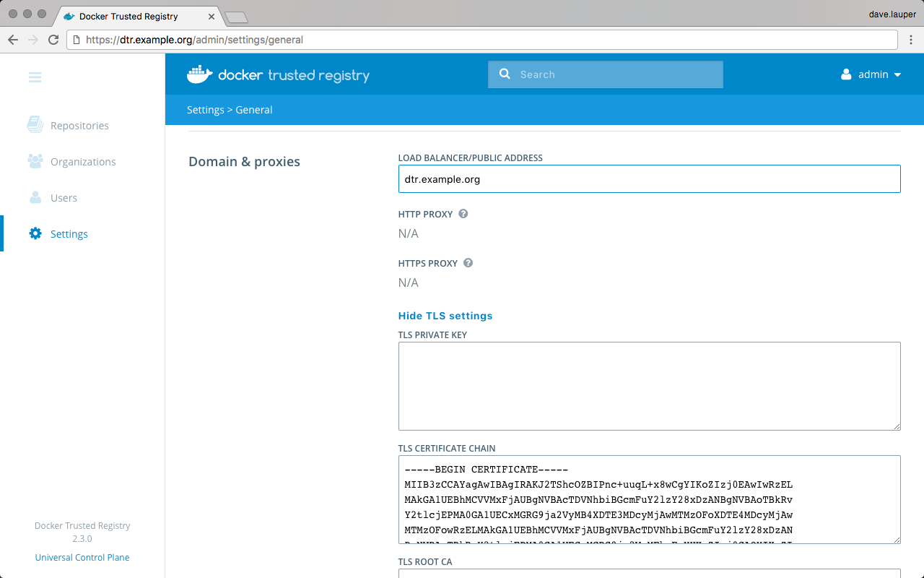Open a new browser tab
924x578 pixels.
tap(236, 16)
